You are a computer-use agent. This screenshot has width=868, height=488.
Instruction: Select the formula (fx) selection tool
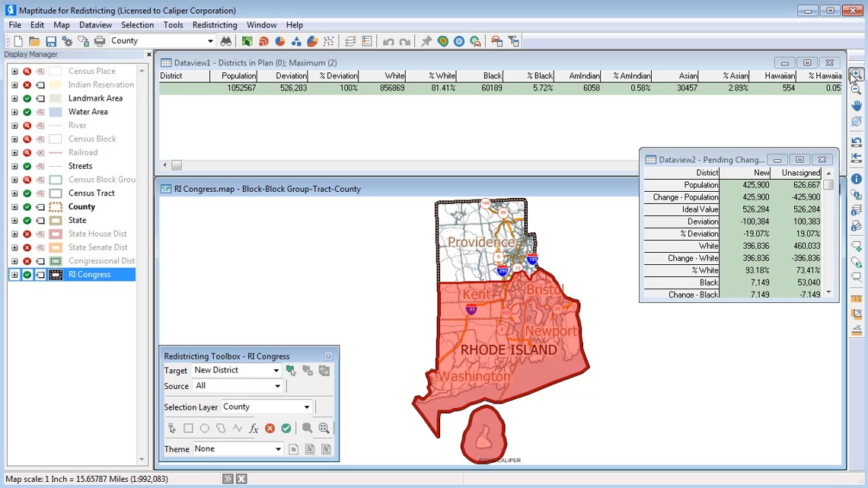click(x=253, y=428)
